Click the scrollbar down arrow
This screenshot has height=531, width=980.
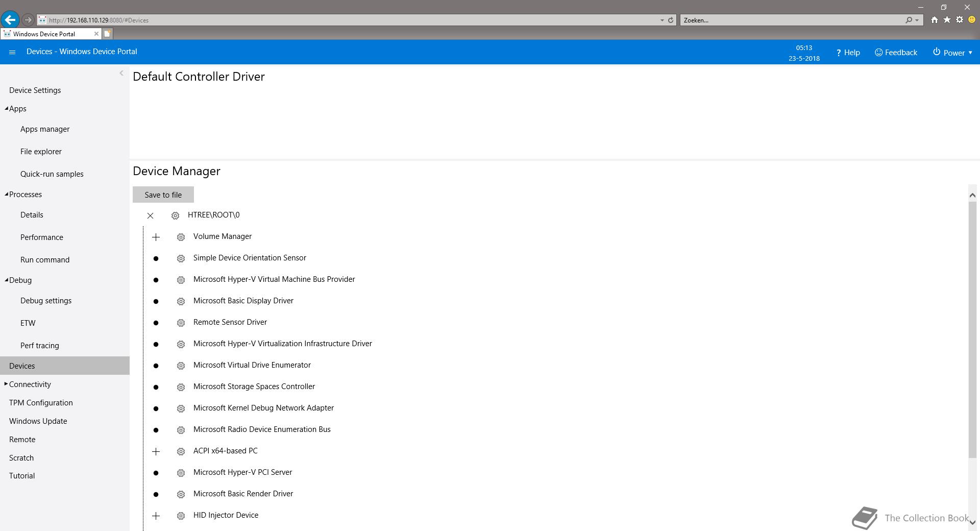(x=972, y=522)
